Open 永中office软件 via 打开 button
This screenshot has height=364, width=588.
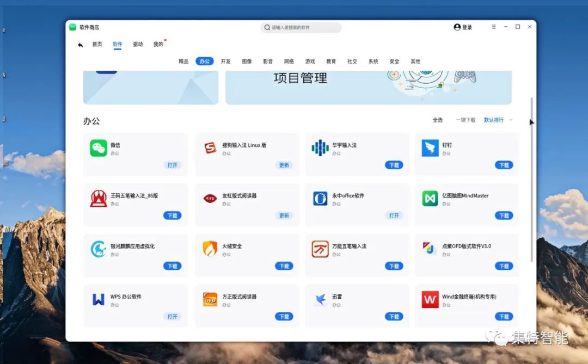[394, 215]
